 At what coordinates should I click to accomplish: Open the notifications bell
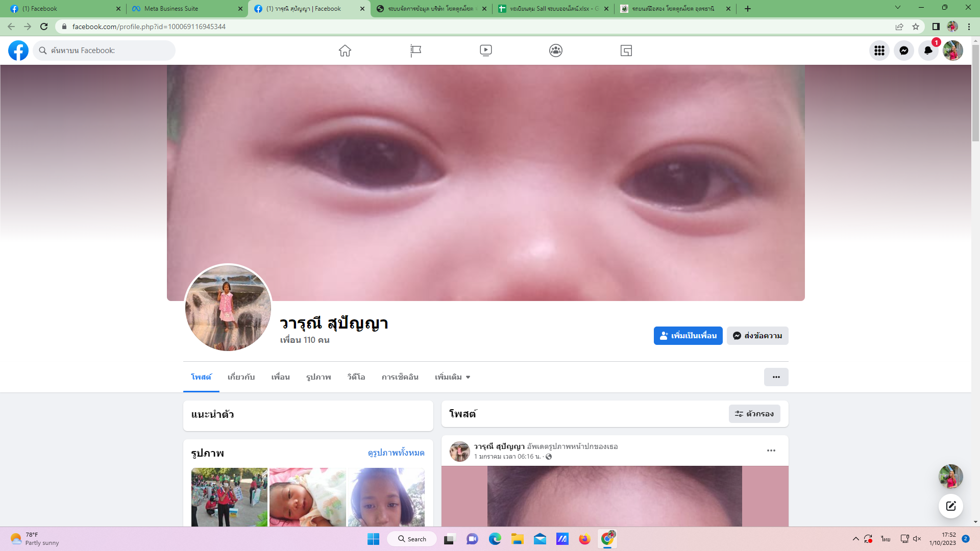click(x=928, y=51)
